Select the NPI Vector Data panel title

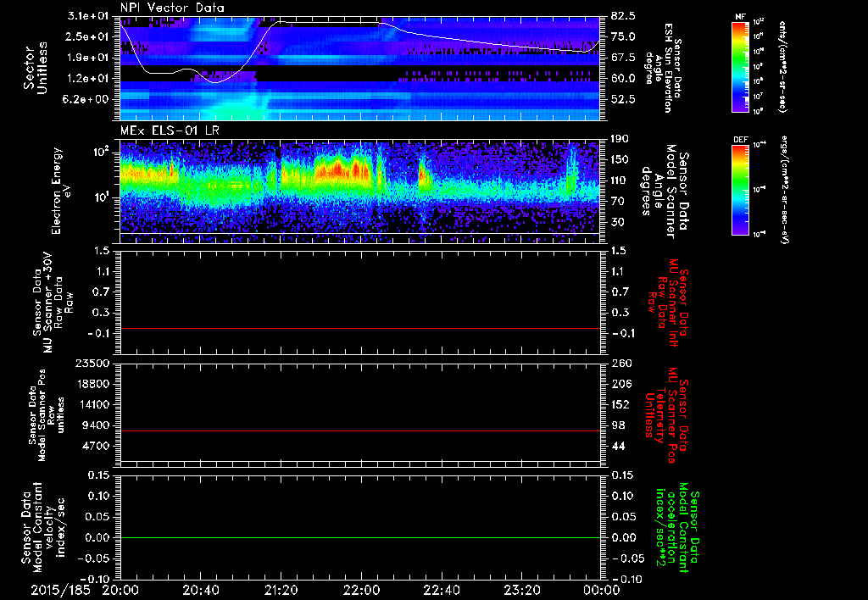point(174,7)
